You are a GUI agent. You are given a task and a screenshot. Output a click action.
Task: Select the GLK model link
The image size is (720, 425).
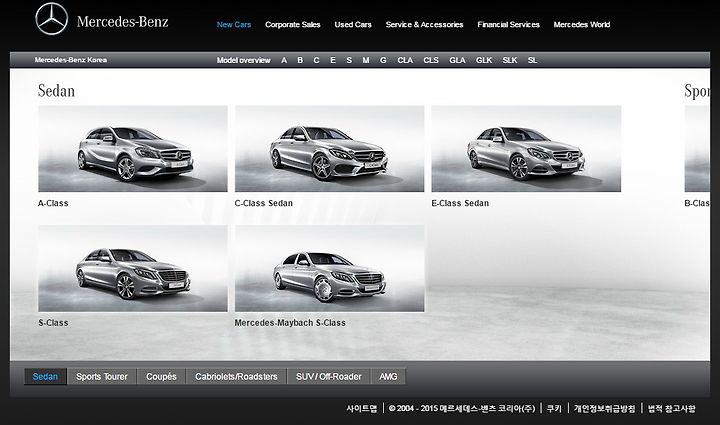(484, 60)
